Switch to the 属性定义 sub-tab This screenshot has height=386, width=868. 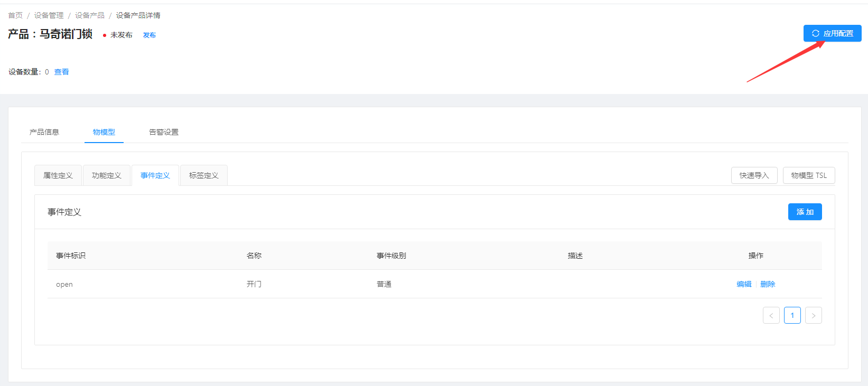pos(58,175)
